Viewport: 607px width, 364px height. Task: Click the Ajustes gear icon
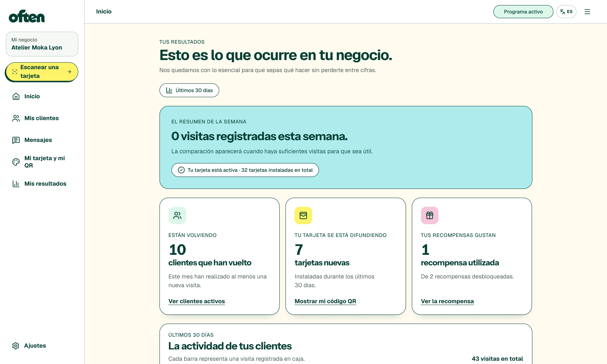tap(16, 346)
